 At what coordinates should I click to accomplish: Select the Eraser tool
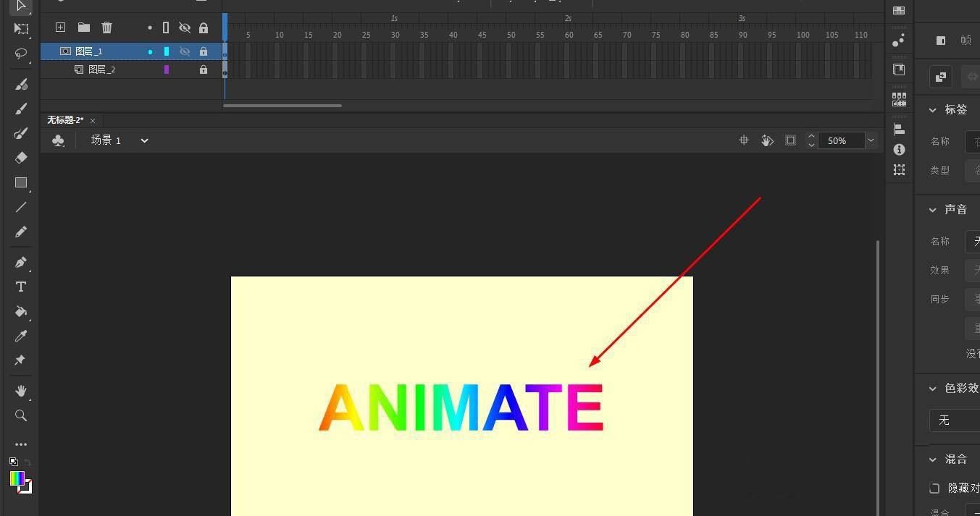click(x=21, y=158)
